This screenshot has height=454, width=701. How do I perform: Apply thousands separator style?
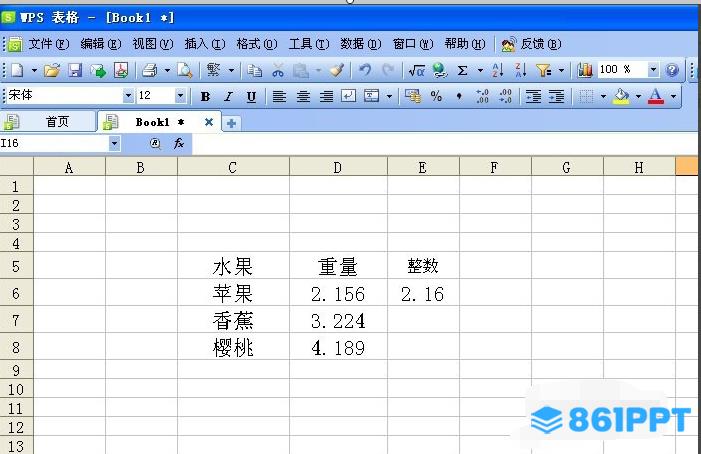[459, 96]
